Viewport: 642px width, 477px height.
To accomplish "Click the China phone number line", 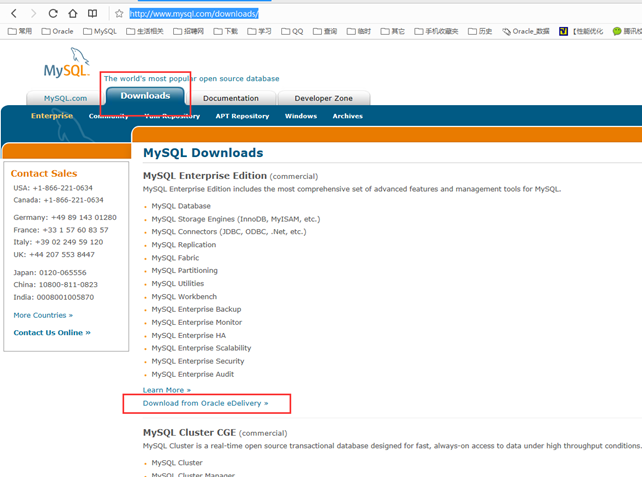I will tap(55, 285).
